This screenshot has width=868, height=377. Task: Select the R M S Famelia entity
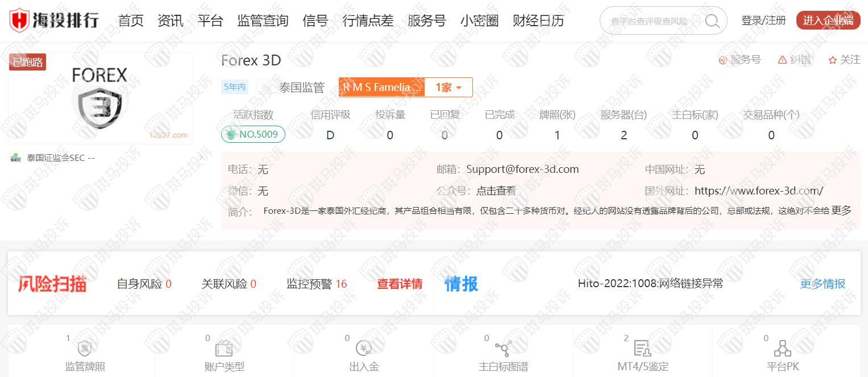coord(382,88)
